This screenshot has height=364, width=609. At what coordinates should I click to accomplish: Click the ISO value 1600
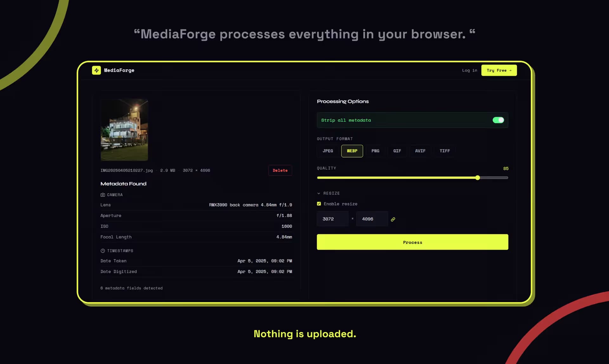(x=287, y=226)
